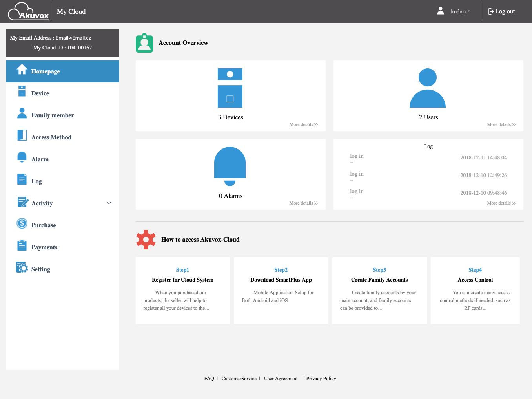Expand the Activity submenu chevron

[109, 203]
